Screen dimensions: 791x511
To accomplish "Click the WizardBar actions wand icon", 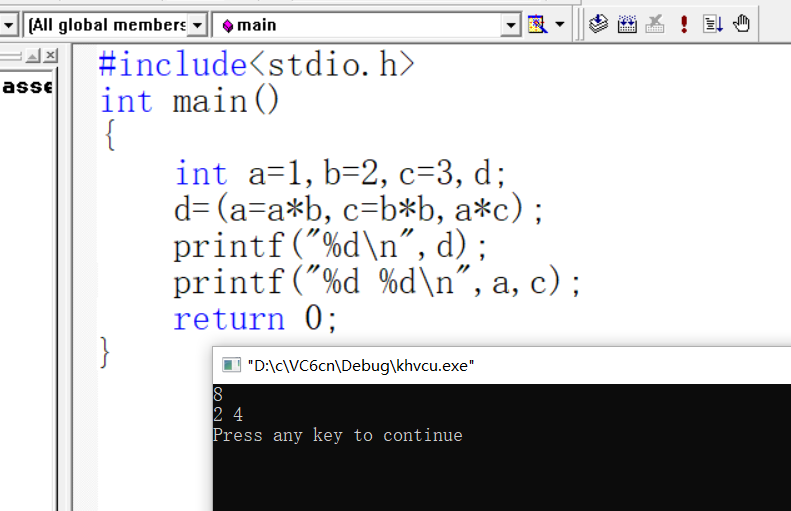I will (x=537, y=24).
